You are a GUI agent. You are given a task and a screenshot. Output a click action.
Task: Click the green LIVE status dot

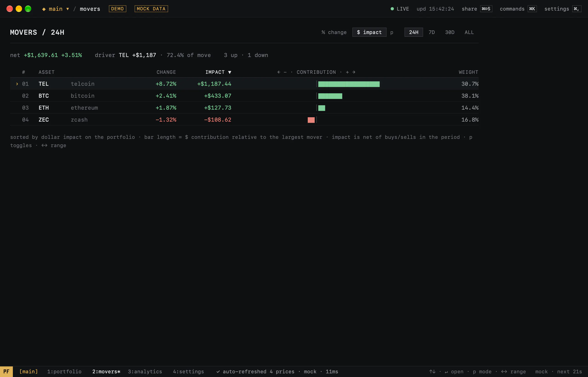click(392, 9)
